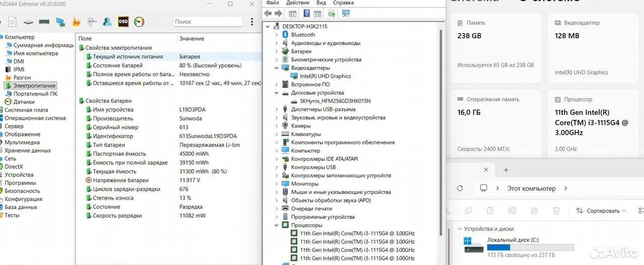Click the network computer toolbar icon in AIDA64
This screenshot has height=265, width=644.
click(60, 22)
